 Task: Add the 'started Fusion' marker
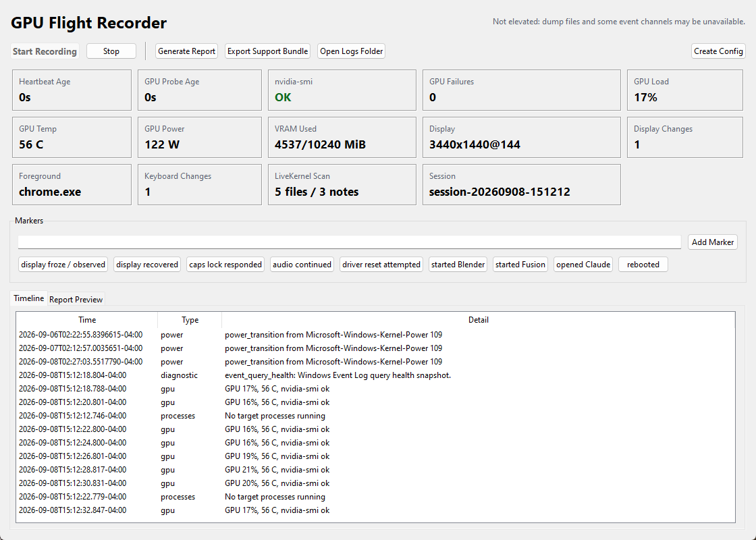click(x=520, y=264)
